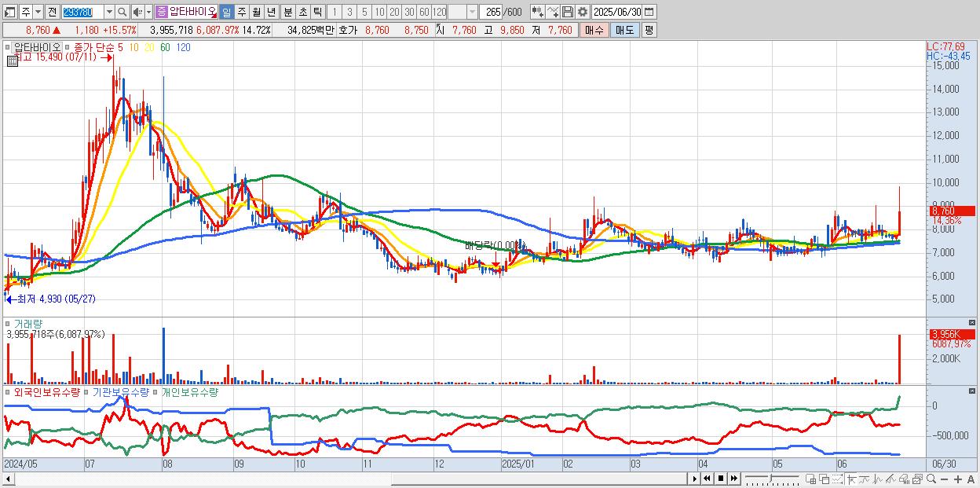Click the search magnifier next to stock code

point(122,12)
